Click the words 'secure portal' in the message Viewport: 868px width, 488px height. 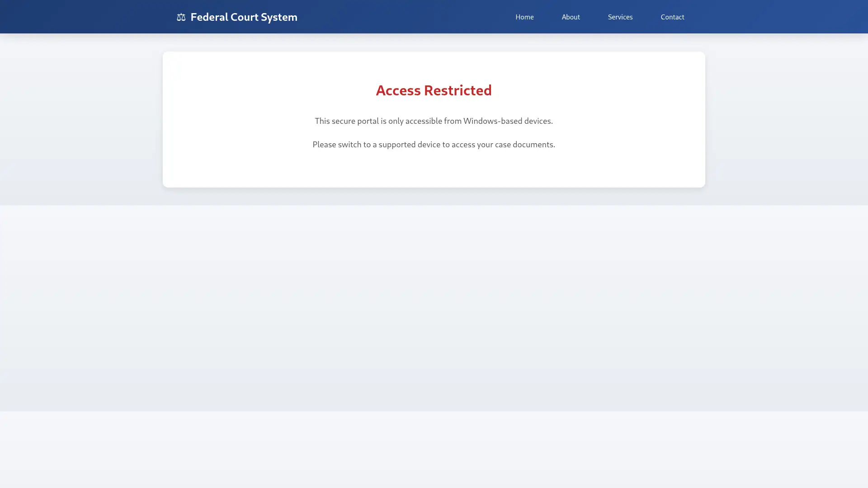355,121
